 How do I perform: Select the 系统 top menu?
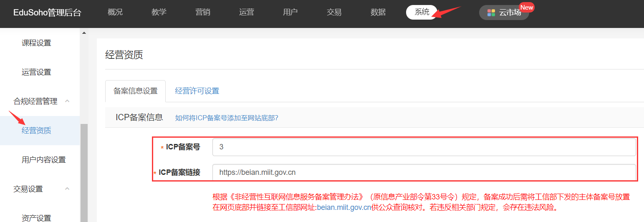[x=422, y=12]
